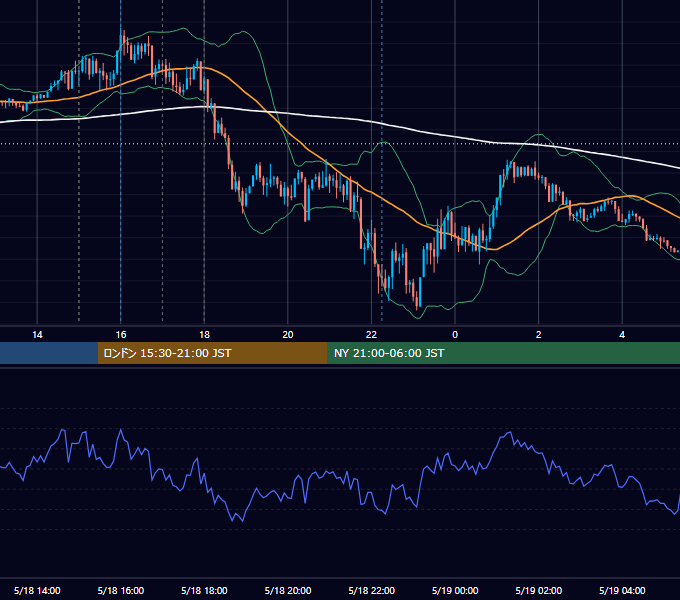
Task: Select the NY 21:00-06:00 JST session band
Action: [503, 353]
